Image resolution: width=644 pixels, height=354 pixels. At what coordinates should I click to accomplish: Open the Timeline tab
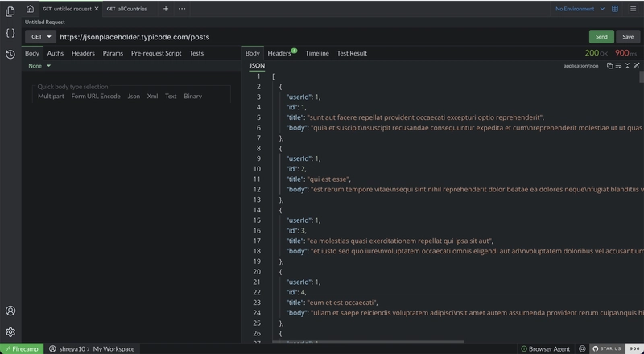317,53
